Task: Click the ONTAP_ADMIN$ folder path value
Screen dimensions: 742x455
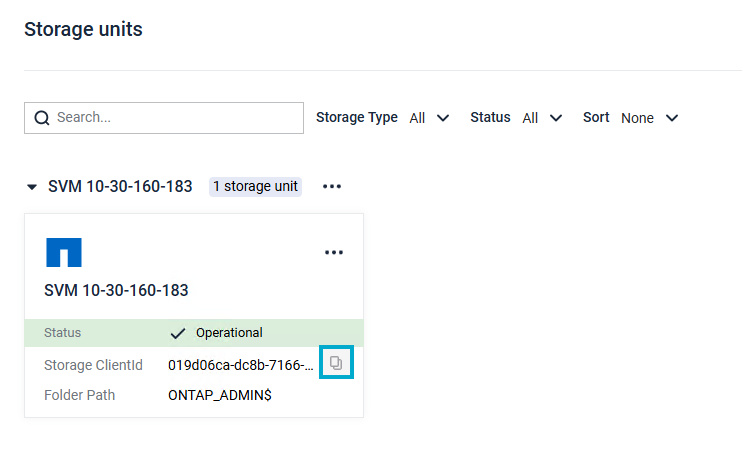Action: click(220, 395)
